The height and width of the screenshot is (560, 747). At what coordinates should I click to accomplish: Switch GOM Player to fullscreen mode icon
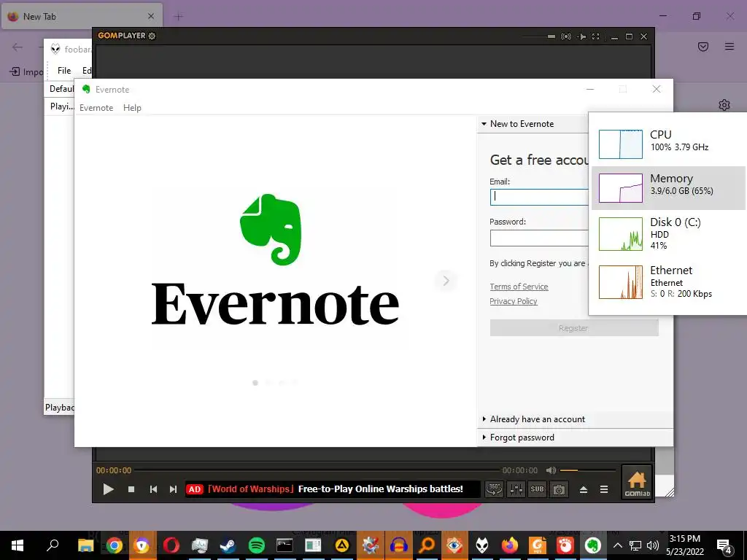coord(595,36)
